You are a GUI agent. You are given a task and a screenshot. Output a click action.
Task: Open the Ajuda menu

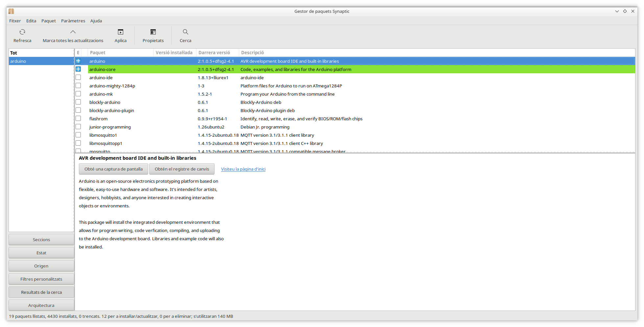tap(96, 21)
